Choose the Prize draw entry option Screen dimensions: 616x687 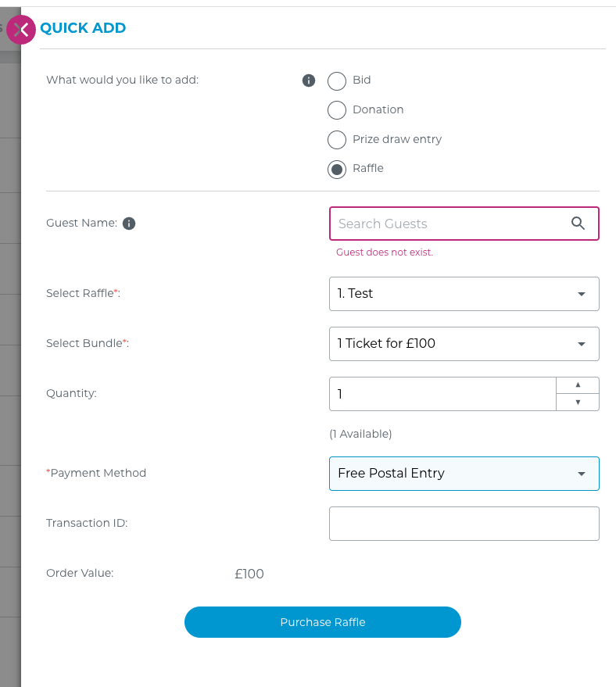[x=336, y=140]
